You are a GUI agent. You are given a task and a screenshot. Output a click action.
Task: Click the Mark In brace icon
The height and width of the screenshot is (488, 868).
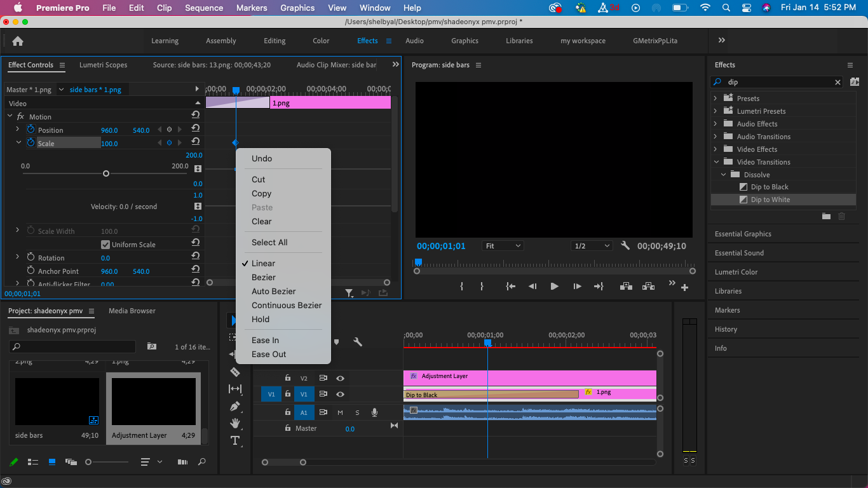462,286
